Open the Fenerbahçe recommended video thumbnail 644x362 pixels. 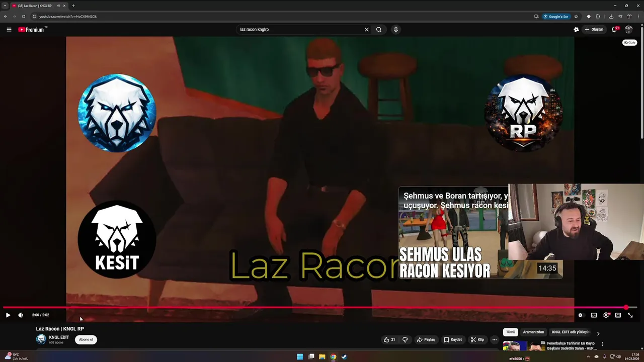(x=523, y=346)
